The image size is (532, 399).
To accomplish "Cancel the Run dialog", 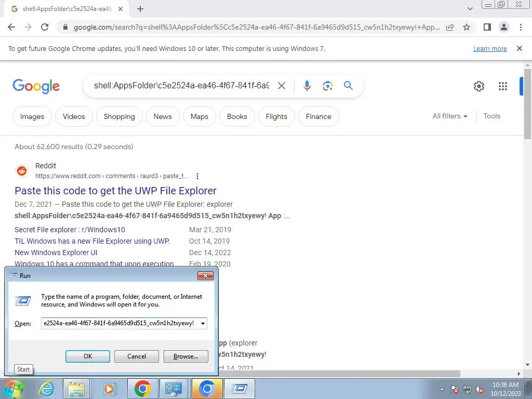I will tap(137, 356).
